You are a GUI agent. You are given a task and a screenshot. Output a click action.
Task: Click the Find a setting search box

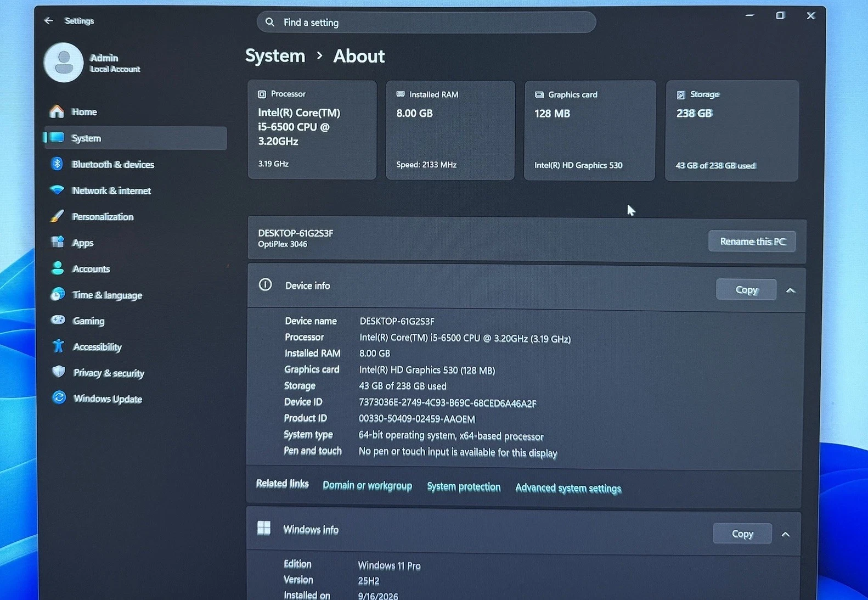pos(426,22)
